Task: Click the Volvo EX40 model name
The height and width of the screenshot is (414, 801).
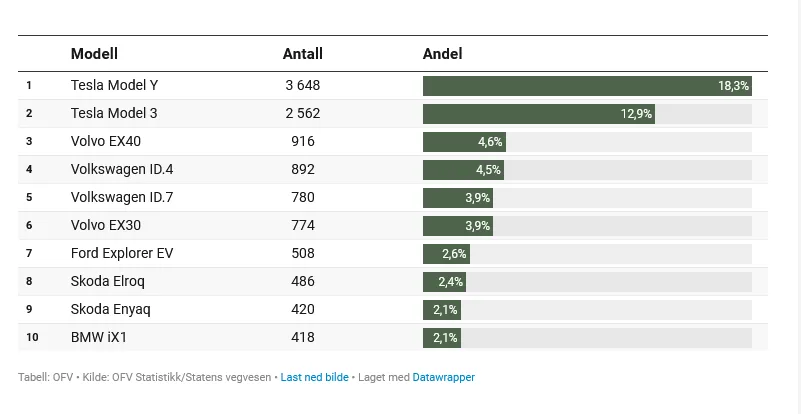Action: (x=106, y=142)
